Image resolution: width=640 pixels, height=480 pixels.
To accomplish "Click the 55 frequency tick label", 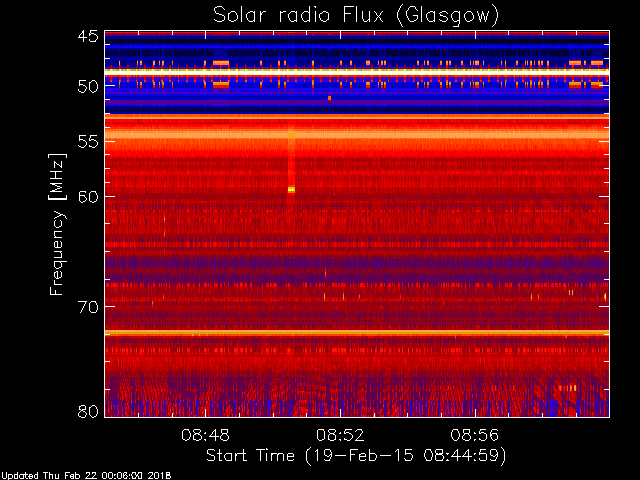I will [88, 142].
